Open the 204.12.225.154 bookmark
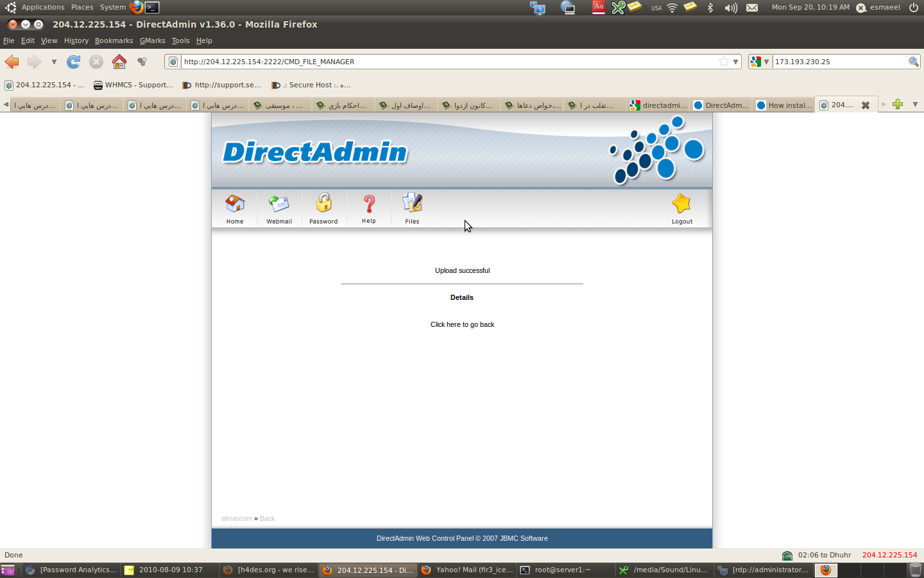The width and height of the screenshot is (924, 578). click(44, 85)
